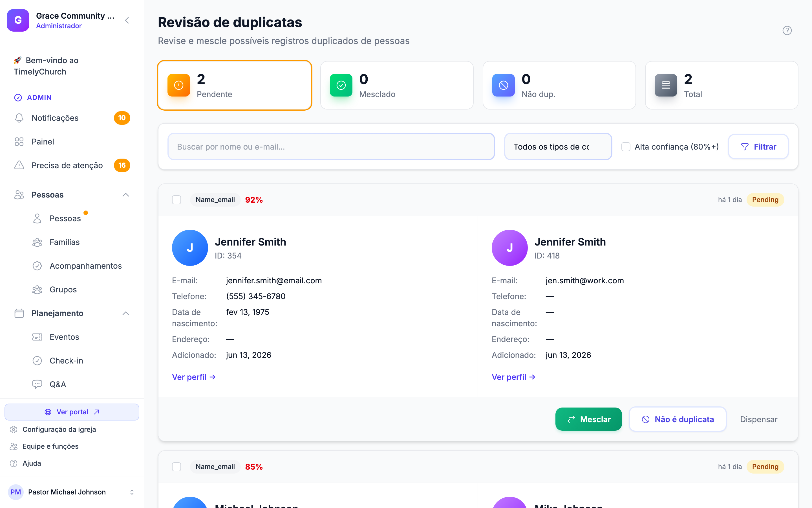Collapse the Pessoas section chevron
This screenshot has height=508, width=812.
pyautogui.click(x=126, y=195)
